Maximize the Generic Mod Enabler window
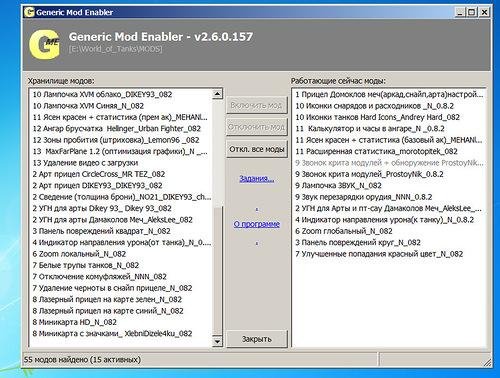Viewport: 500px width, 378px height. tap(471, 12)
